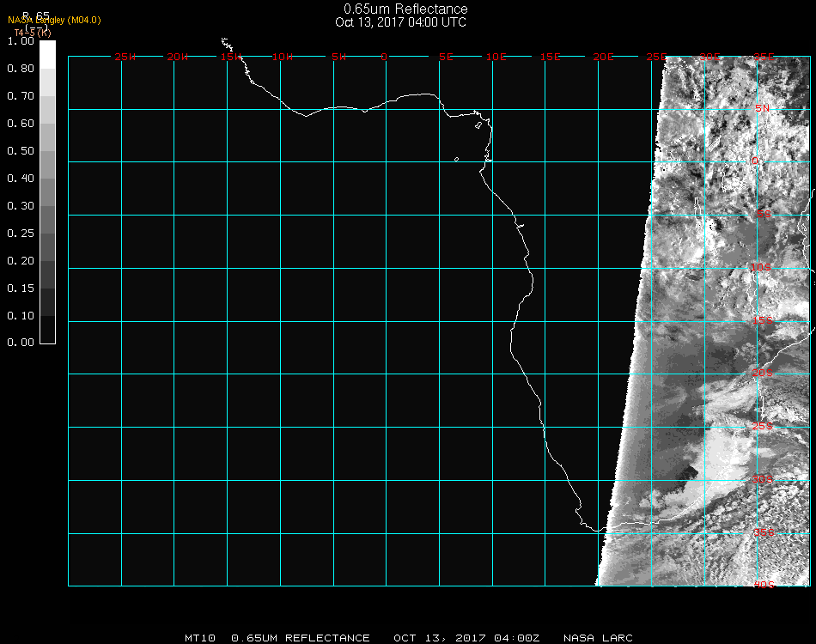816x644 pixels.
Task: Click the '0.65UM REFLECTANCE' footer caption
Action: coord(301,638)
